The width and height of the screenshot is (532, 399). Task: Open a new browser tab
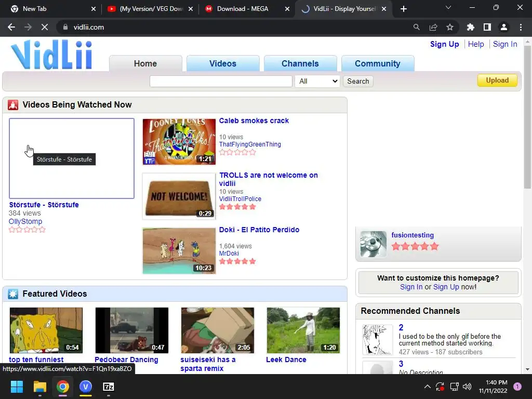point(403,9)
